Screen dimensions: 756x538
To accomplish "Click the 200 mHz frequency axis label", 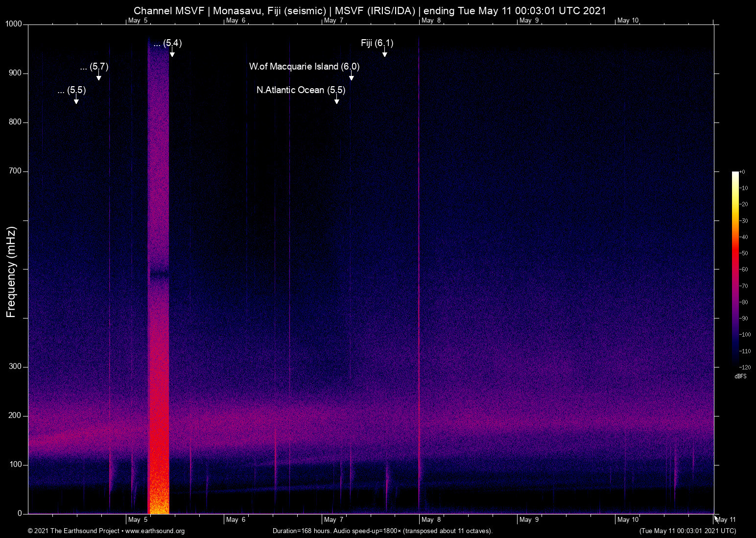I will (16, 416).
